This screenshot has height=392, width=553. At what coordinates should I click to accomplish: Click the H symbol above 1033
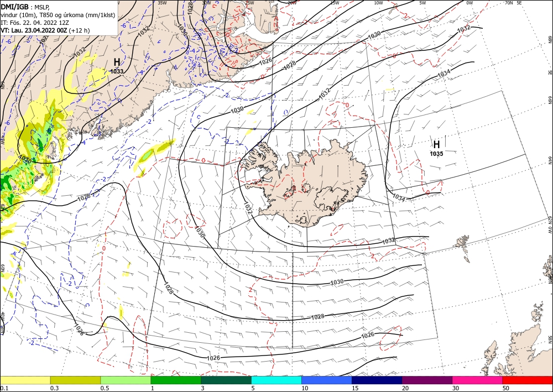click(x=117, y=62)
